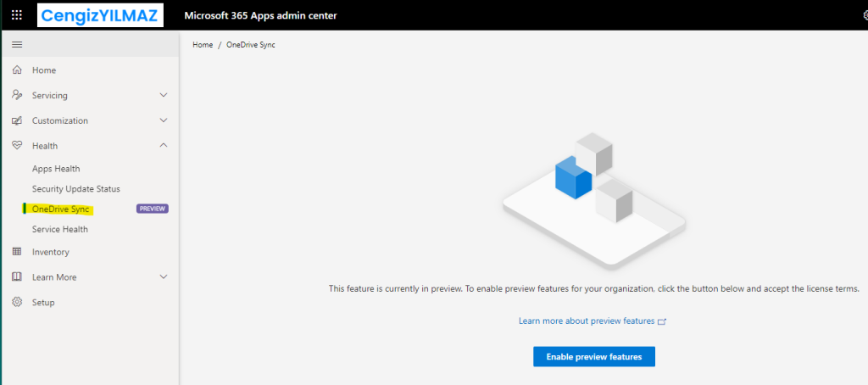Expand the Customization section chevron
Image resolution: width=868 pixels, height=385 pixels.
pos(164,121)
